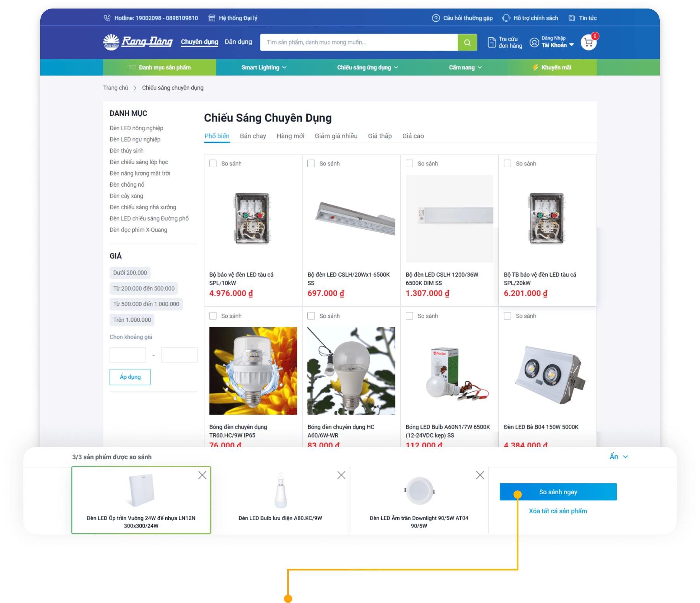Select the Dân dụng section
Image resolution: width=700 pixels, height=603 pixels.
tap(238, 42)
